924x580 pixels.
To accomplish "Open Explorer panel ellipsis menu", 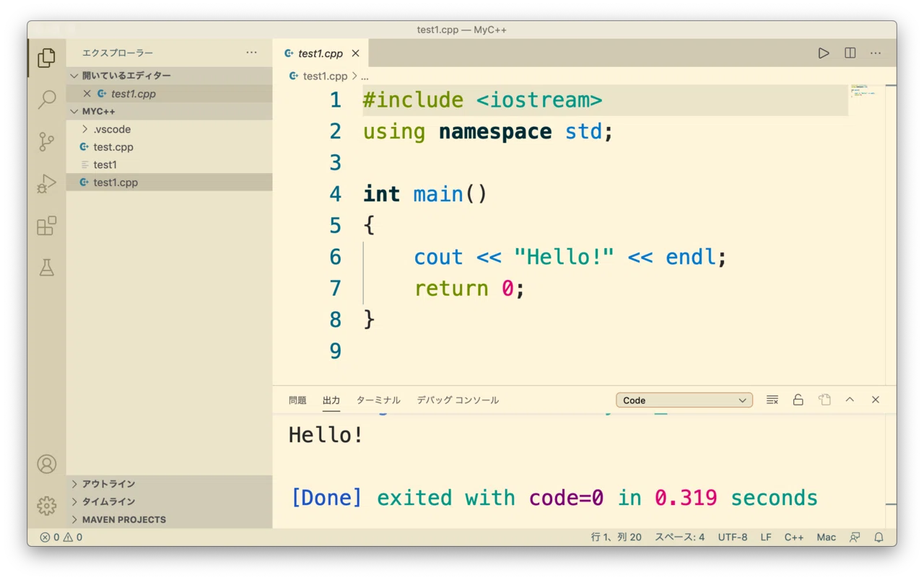I will 251,53.
